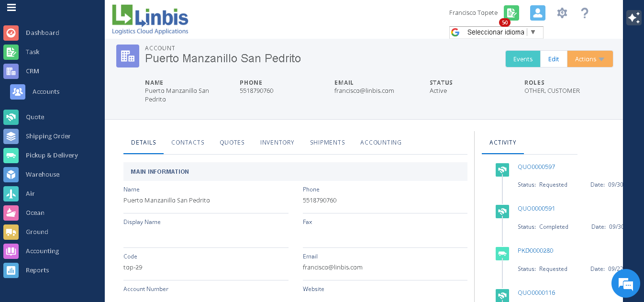The height and width of the screenshot is (302, 644).
Task: Open the user profile icon
Action: click(x=538, y=13)
